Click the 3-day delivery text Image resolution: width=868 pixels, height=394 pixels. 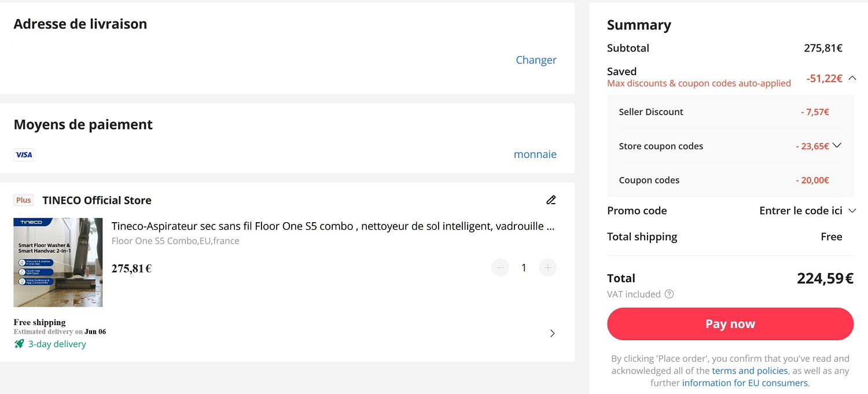coord(57,344)
